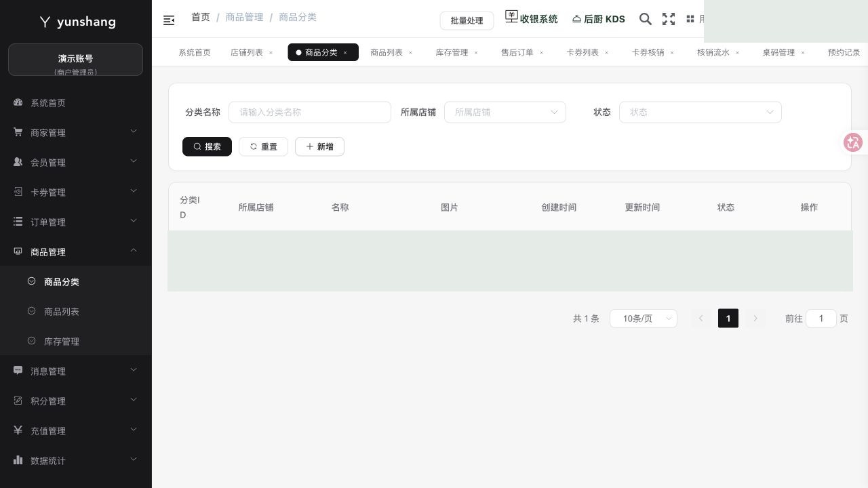Click the 数据统计 bar chart icon
This screenshot has width=868, height=488.
point(18,460)
